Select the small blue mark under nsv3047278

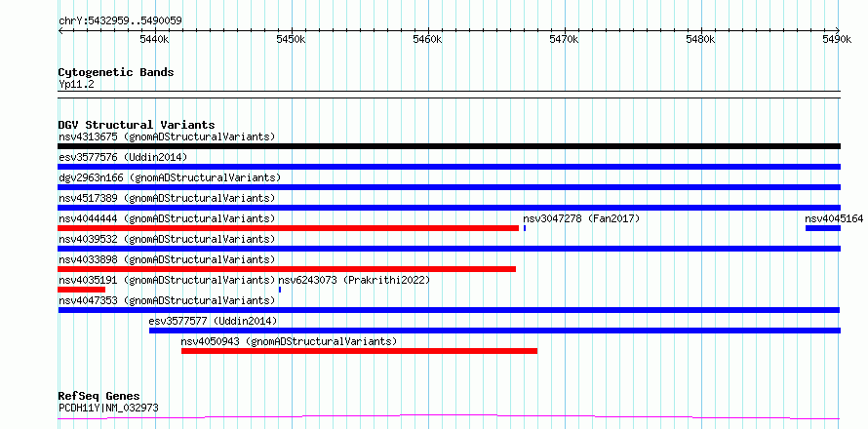(525, 228)
